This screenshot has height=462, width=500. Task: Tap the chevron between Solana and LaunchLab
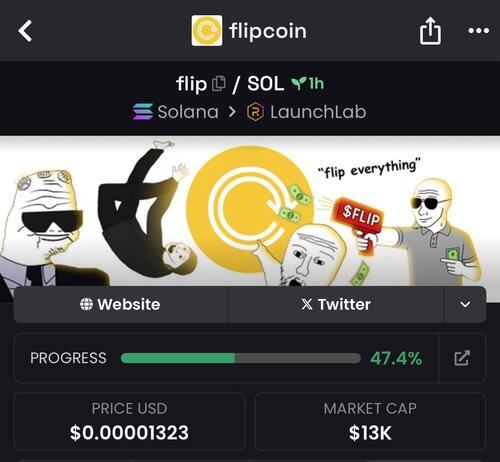point(232,112)
